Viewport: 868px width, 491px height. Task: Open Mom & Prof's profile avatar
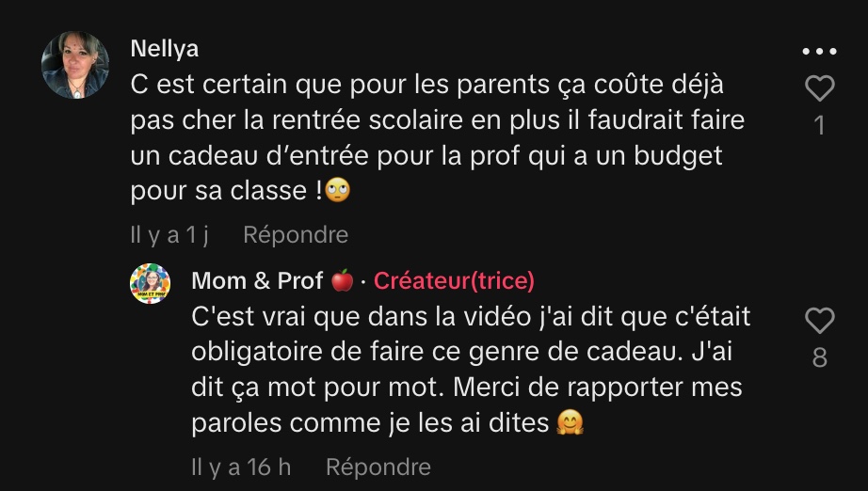click(x=150, y=284)
